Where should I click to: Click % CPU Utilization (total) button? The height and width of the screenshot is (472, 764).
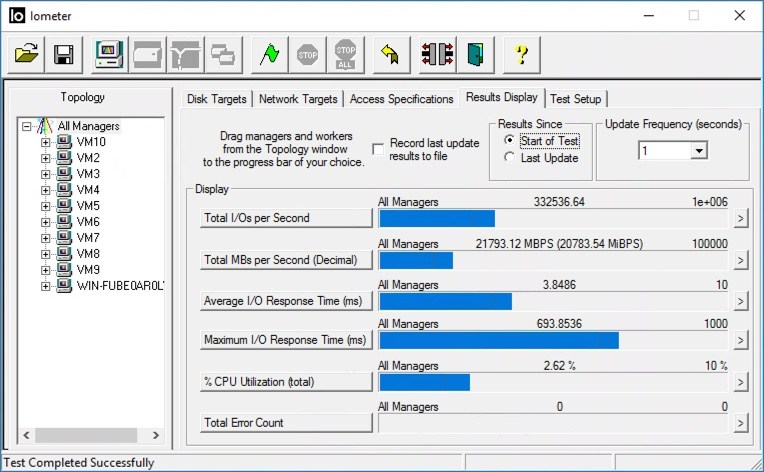[x=286, y=381]
